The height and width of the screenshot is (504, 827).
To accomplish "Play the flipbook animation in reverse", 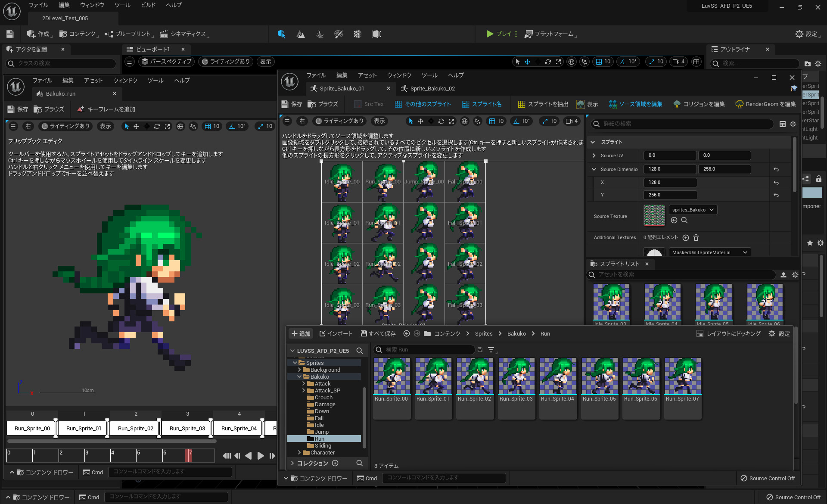I will coord(249,456).
